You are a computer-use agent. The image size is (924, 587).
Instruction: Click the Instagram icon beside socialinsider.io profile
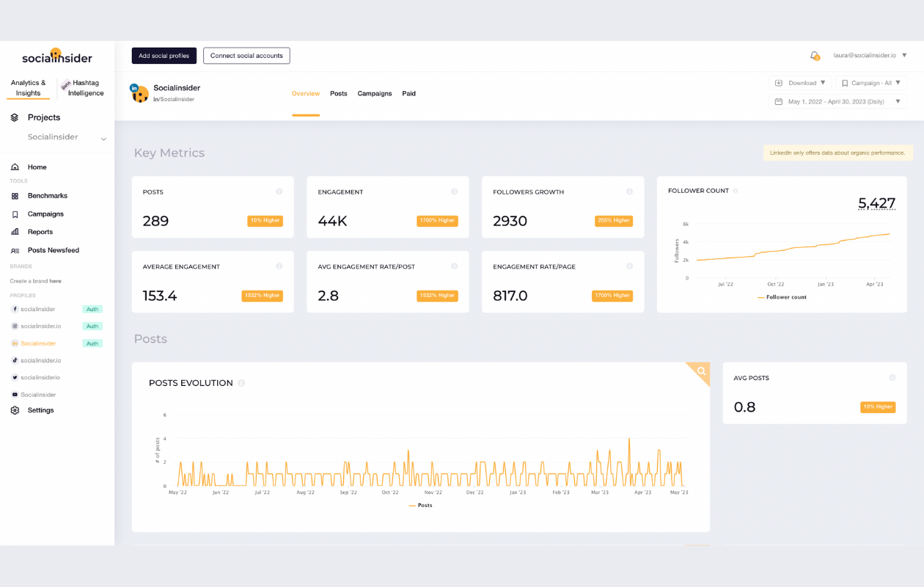point(15,327)
